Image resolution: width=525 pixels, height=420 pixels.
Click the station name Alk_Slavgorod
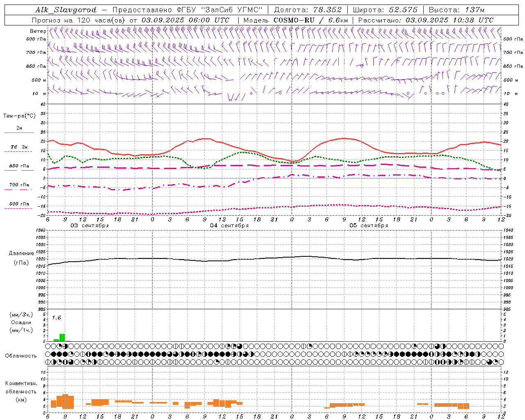coord(66,10)
